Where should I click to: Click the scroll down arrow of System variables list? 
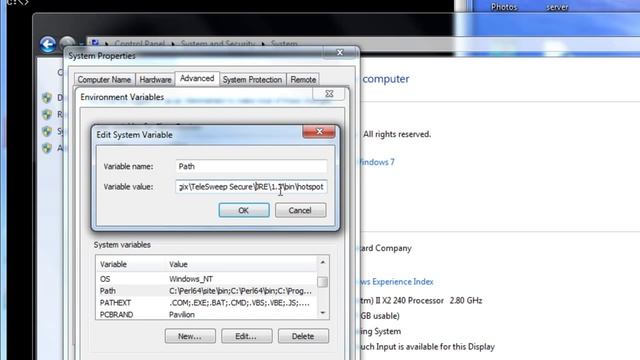coord(322,313)
